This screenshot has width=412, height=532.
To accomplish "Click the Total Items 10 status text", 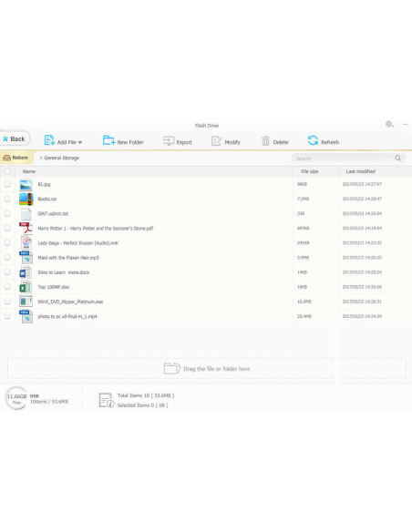I will tap(146, 395).
